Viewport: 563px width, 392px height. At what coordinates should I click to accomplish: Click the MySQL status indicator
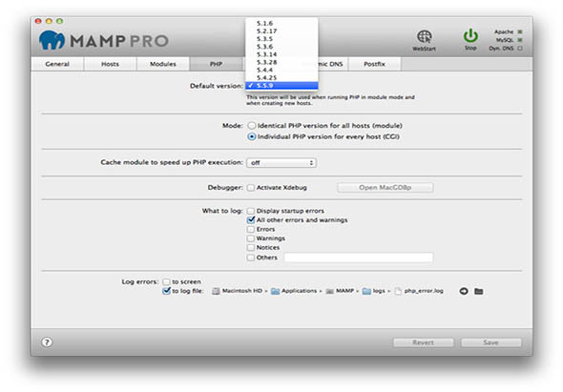pyautogui.click(x=520, y=40)
